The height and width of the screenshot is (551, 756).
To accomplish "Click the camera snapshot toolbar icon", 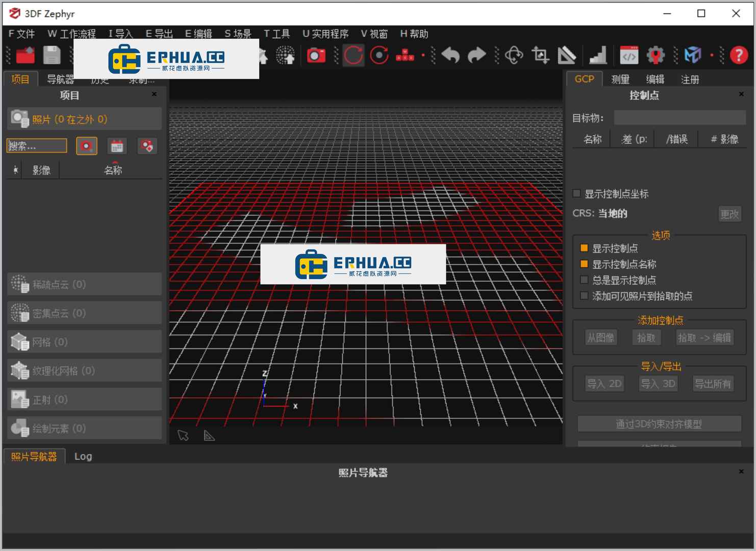I will (316, 55).
